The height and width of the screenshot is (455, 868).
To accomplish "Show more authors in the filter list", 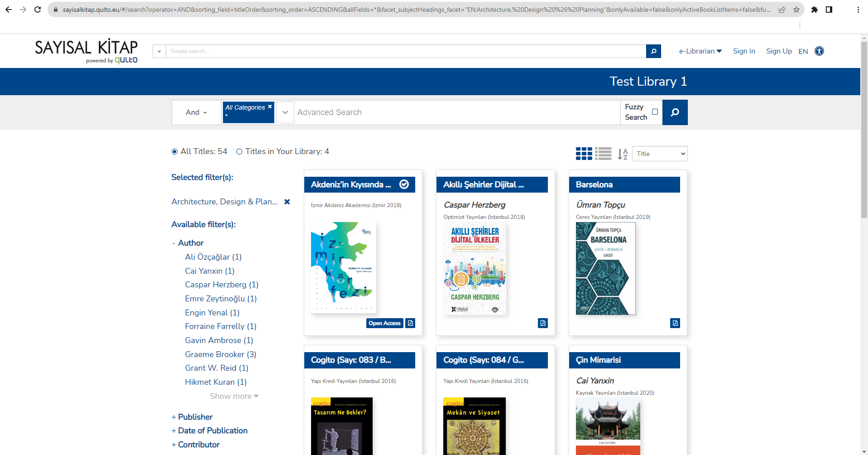I will [x=234, y=396].
